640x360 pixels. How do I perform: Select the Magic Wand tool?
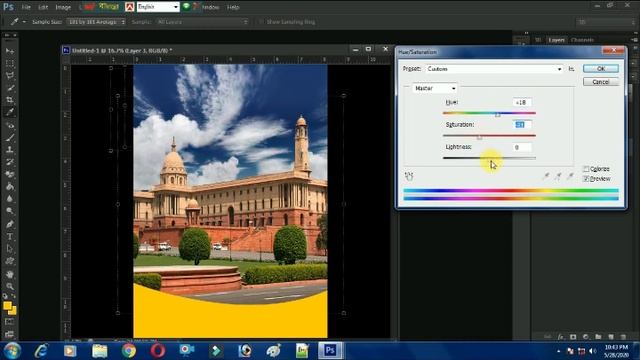(10, 88)
